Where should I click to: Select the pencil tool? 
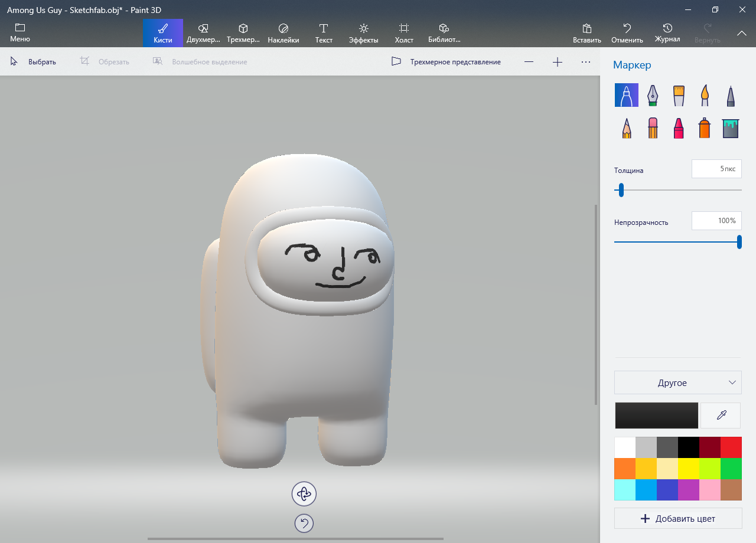pyautogui.click(x=627, y=127)
